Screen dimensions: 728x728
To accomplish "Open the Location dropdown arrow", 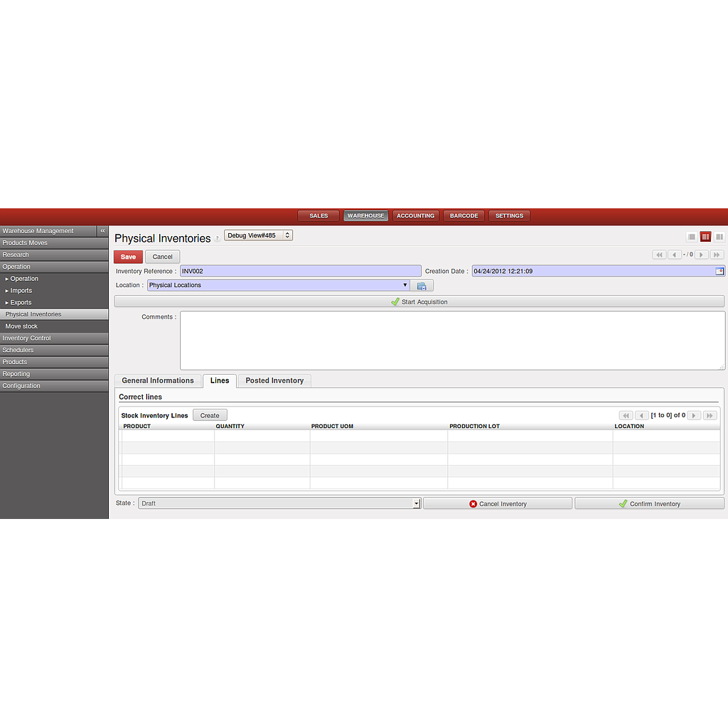I will click(x=405, y=285).
